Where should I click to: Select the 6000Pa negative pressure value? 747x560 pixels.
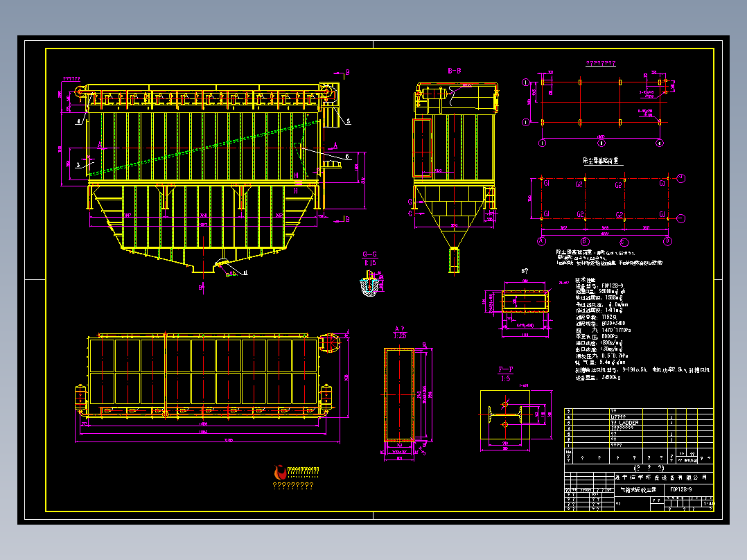[x=609, y=336]
